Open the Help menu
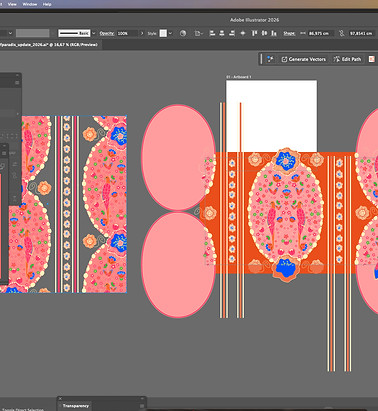The width and height of the screenshot is (378, 411). point(47,4)
